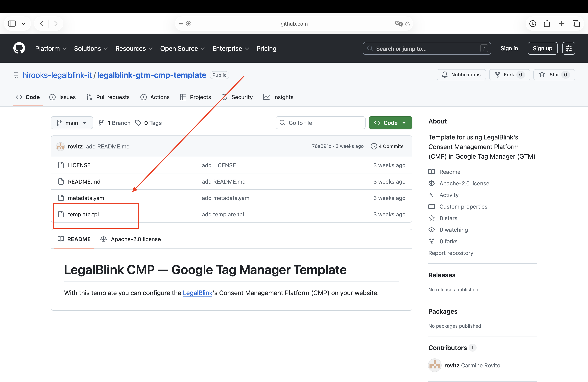Open the tab overview icon
Screen dimensions: 588x382
tap(576, 23)
